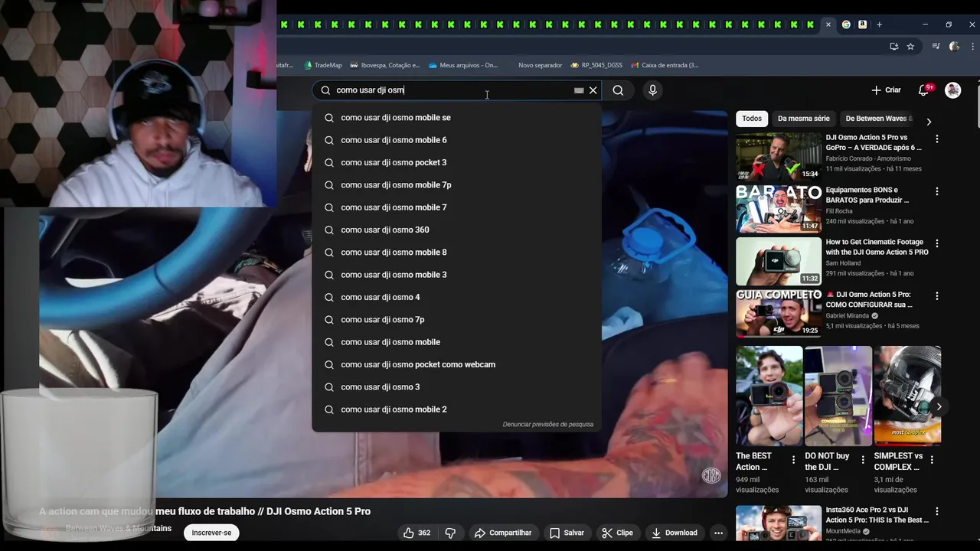Select suggestion 'como usar dji osmo mobile 6'
This screenshot has width=980, height=551.
(456, 140)
